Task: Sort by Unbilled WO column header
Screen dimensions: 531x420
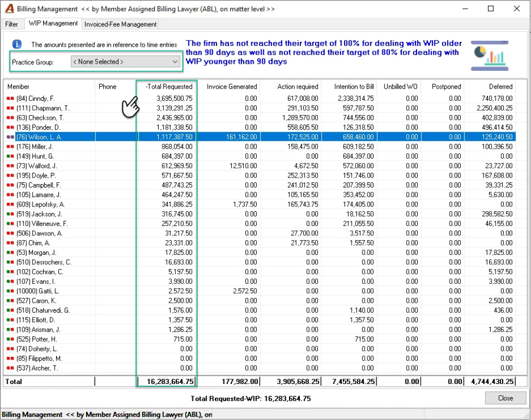Action: tap(399, 87)
